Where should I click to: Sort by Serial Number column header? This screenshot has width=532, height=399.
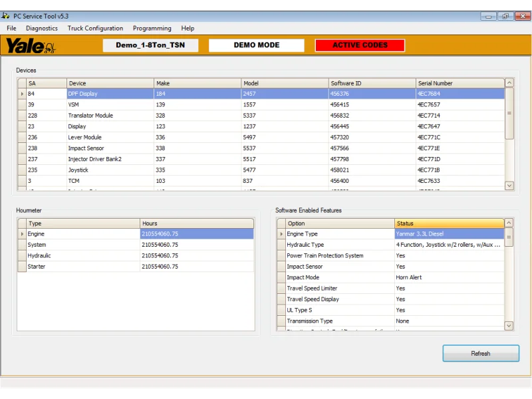[x=460, y=83]
